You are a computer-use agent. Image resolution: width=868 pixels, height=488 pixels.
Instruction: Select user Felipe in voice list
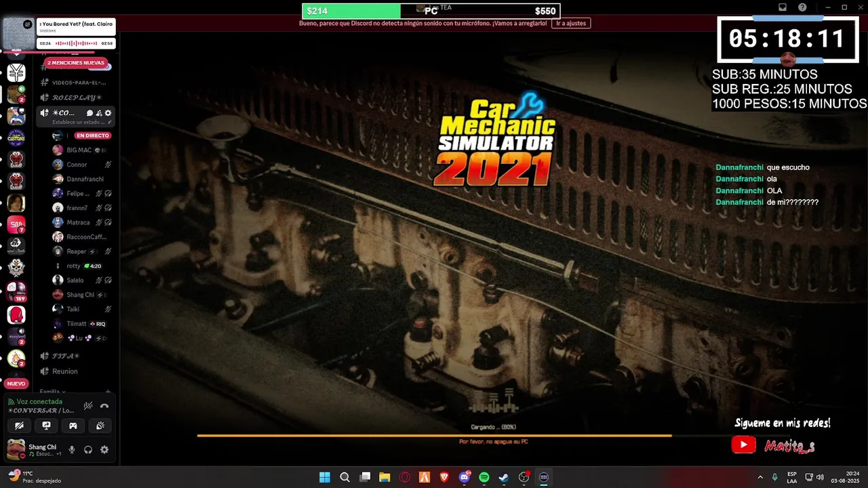tap(83, 193)
